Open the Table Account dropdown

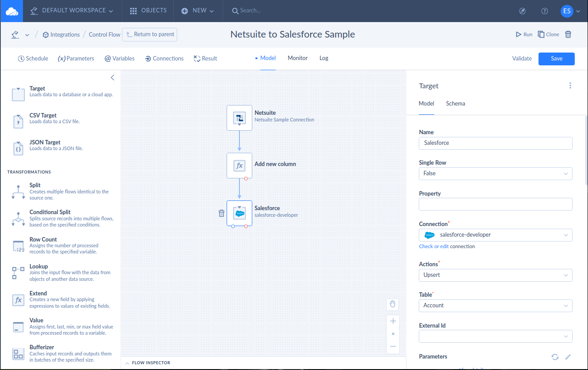[x=495, y=306]
